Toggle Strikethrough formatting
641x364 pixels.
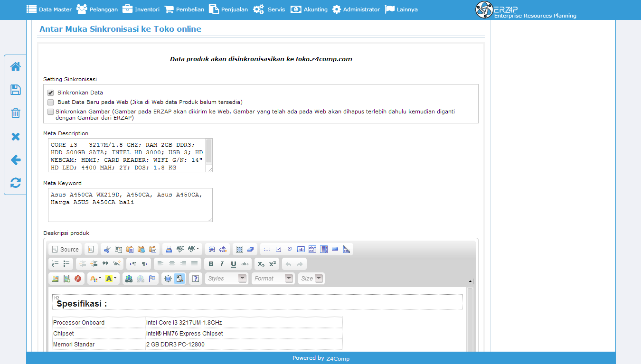click(245, 264)
